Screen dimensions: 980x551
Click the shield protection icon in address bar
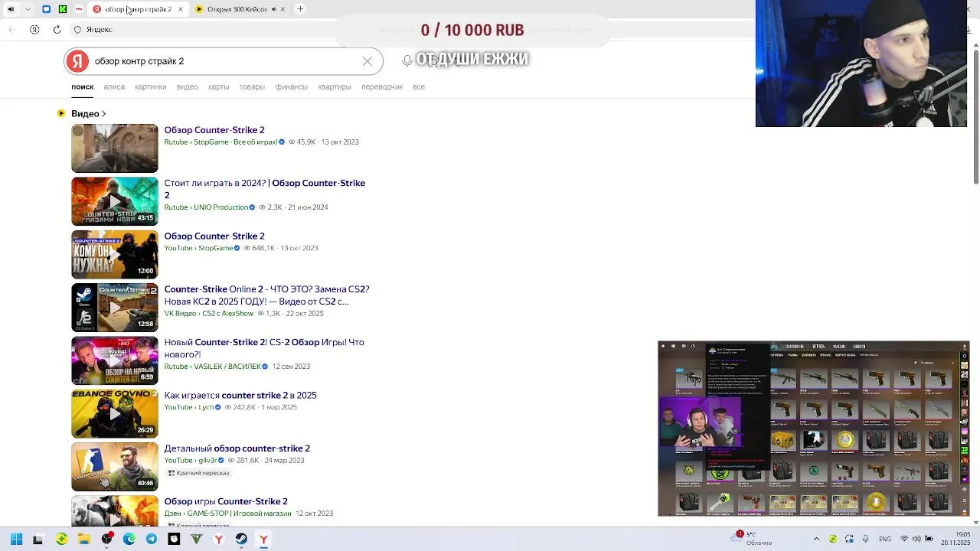click(77, 30)
